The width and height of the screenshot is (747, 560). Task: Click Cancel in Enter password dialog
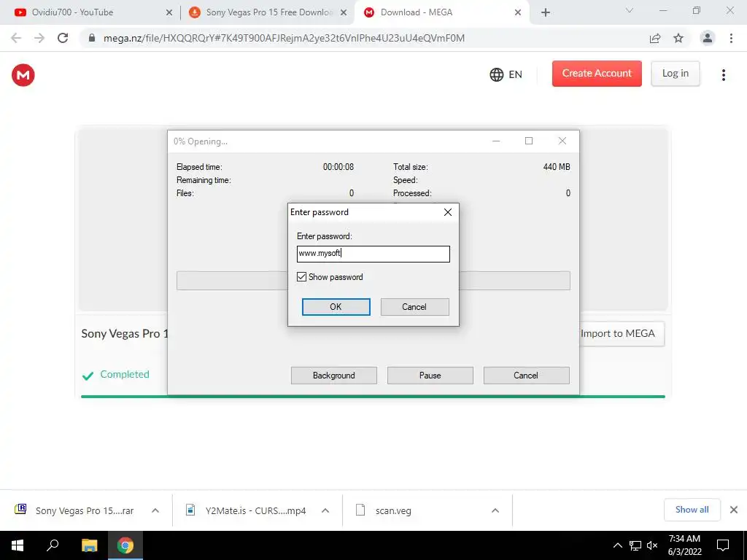(414, 307)
